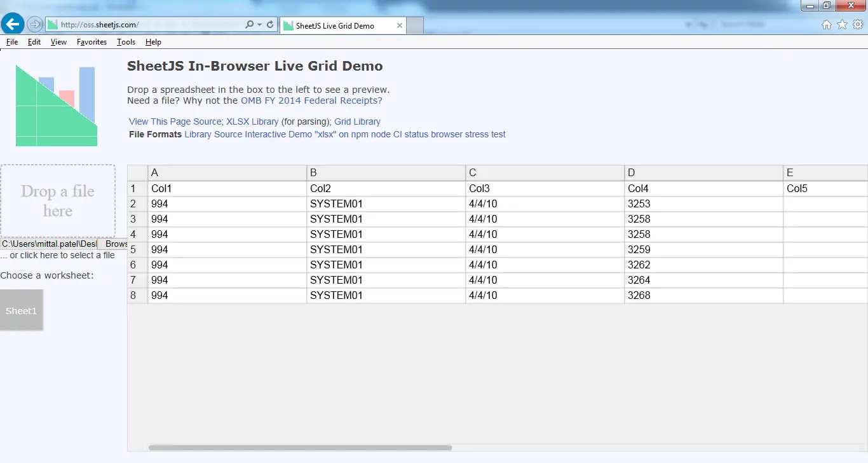Viewport: 868px width, 463px height.
Task: Open the address bar autocomplete dropdown arrow
Action: tap(259, 25)
